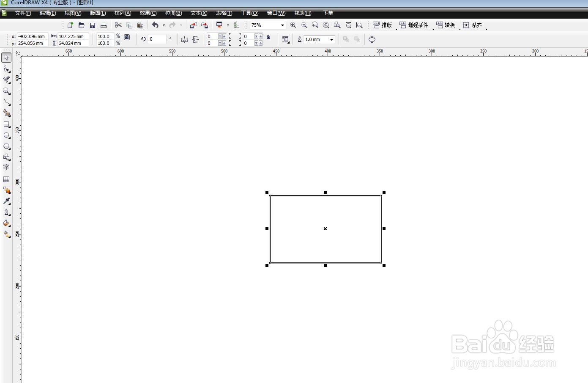
Task: Open the 编辑(E) menu
Action: point(48,13)
